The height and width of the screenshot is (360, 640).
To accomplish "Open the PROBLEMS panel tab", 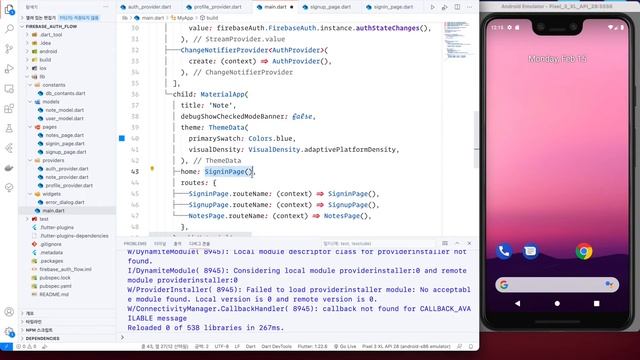I will pyautogui.click(x=135, y=244).
